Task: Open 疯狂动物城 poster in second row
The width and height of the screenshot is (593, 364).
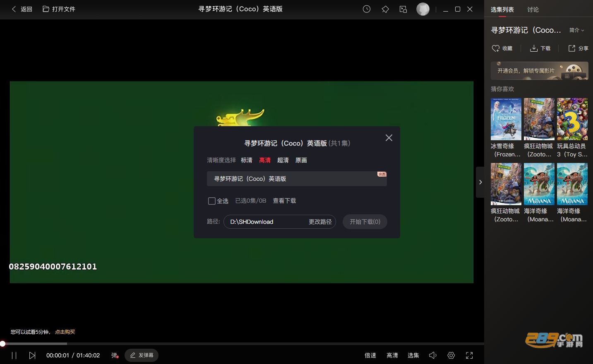Action: (x=506, y=184)
